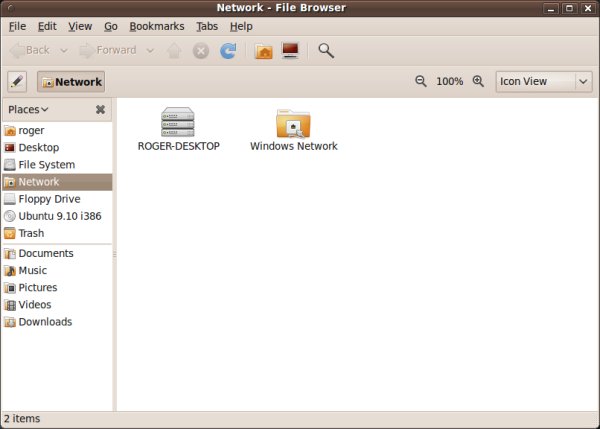
Task: Click the 100% zoom level label
Action: point(450,82)
